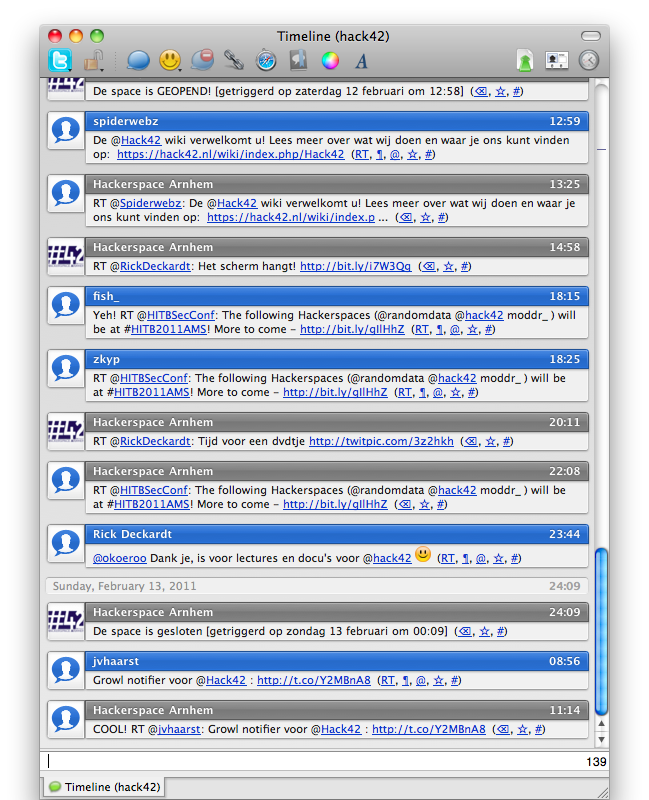Select the Timeline (hack42) tab at bottom
Image resolution: width=649 pixels, height=800 pixels.
click(x=106, y=787)
